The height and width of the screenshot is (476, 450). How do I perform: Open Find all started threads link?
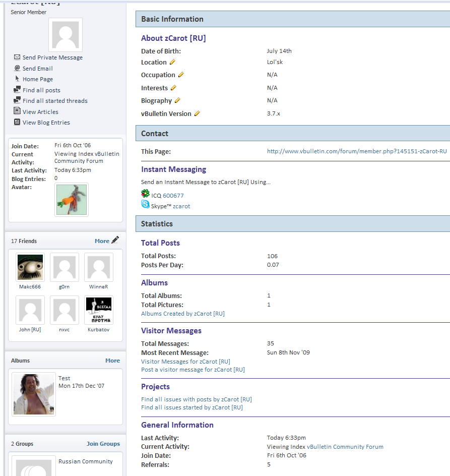[55, 101]
